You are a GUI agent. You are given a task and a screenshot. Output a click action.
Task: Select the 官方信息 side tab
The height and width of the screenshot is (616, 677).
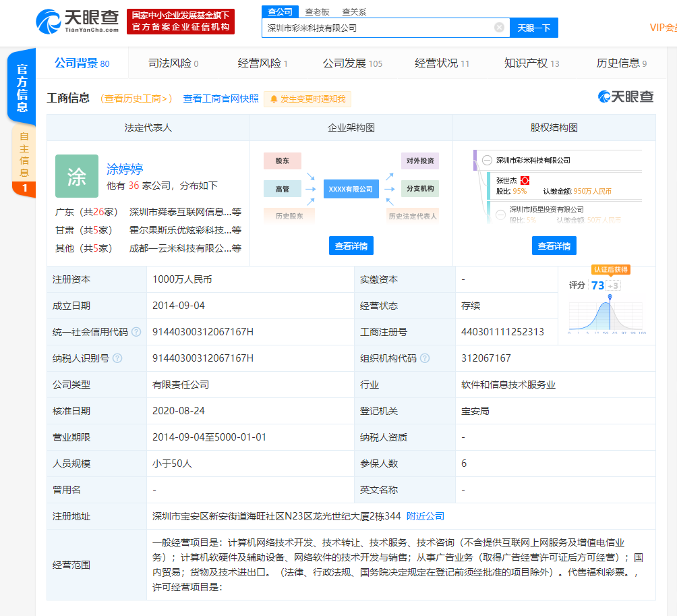coord(22,88)
